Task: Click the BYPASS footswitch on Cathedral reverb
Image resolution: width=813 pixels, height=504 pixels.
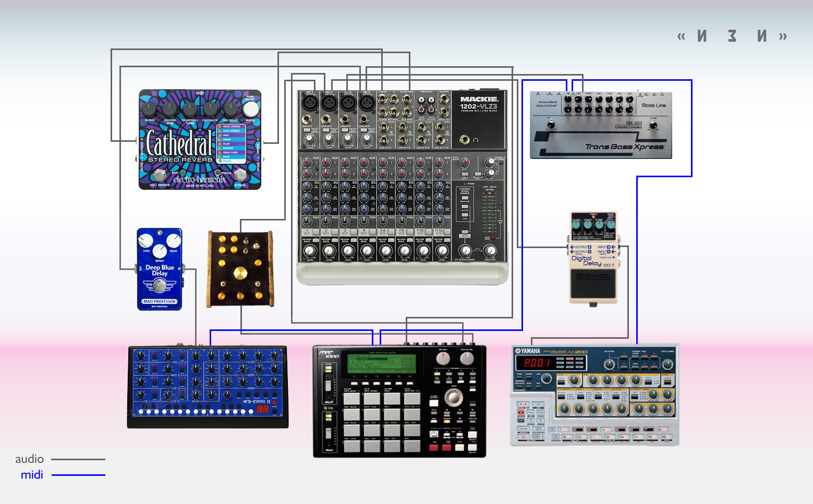Action: (x=240, y=174)
